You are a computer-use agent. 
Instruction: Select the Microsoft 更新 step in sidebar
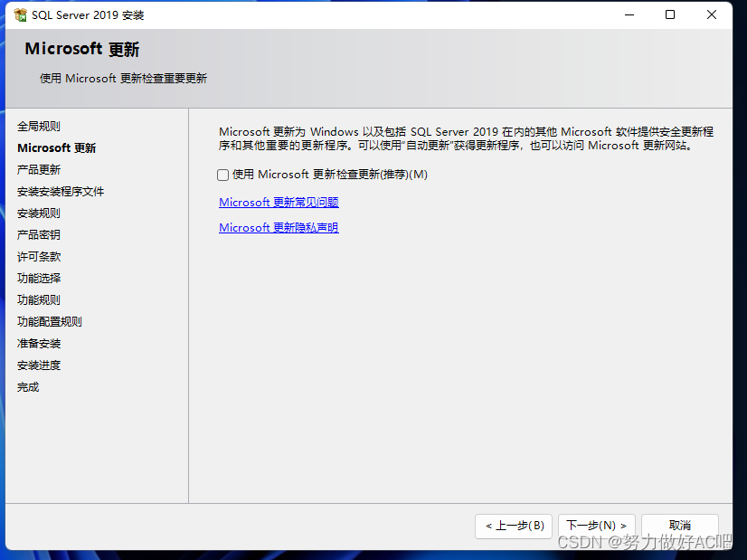(57, 148)
